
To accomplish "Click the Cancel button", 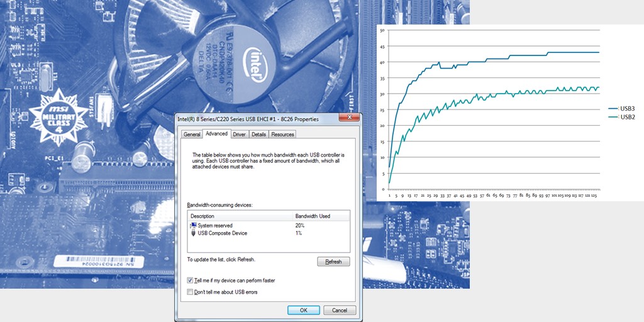I will point(339,310).
